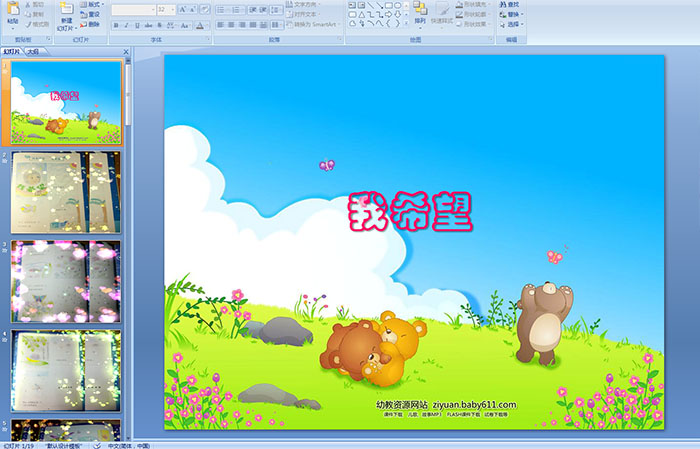700x449 pixels.
Task: Click the Decrease Indent icon
Action: click(x=253, y=9)
